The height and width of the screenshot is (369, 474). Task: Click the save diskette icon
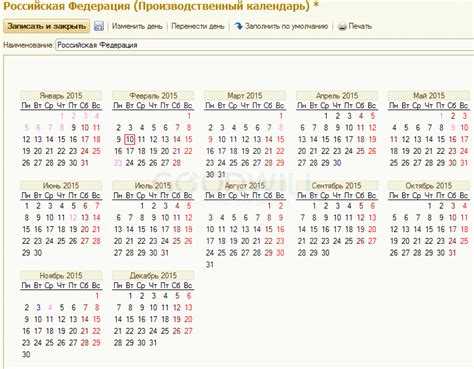pyautogui.click(x=99, y=26)
